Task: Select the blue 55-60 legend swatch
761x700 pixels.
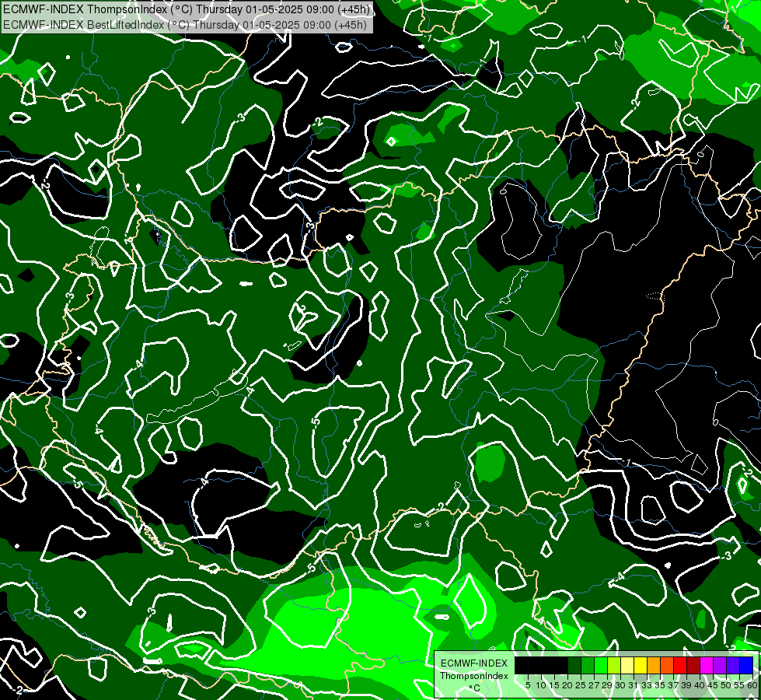Action: 746,665
